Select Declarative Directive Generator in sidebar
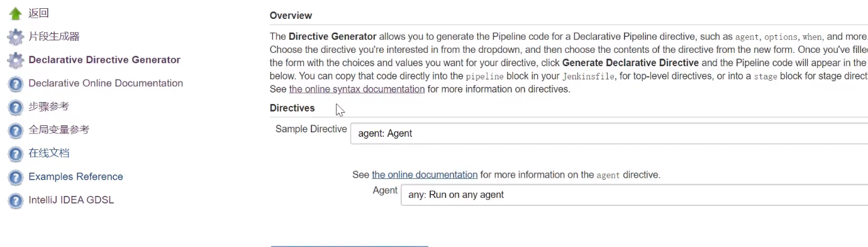This screenshot has width=868, height=247. (x=104, y=60)
